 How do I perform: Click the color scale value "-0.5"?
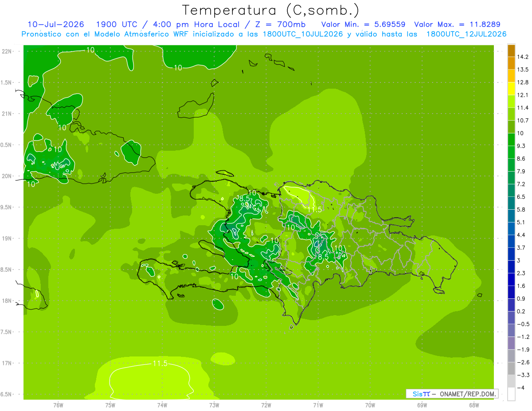coord(523,324)
